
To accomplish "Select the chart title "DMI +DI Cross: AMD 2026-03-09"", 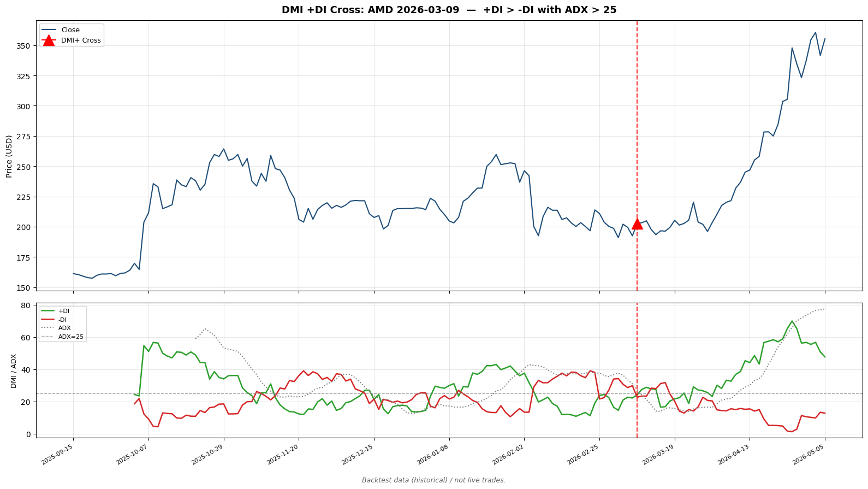I will coord(370,10).
